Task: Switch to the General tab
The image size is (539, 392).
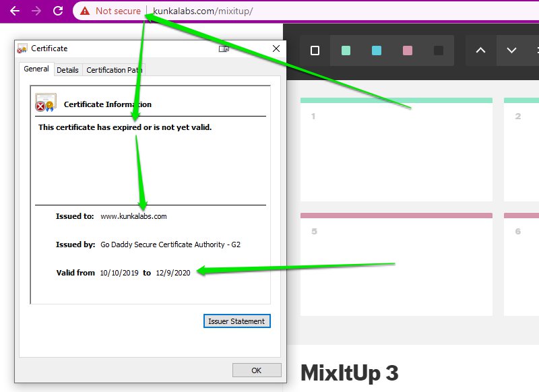Action: point(36,69)
